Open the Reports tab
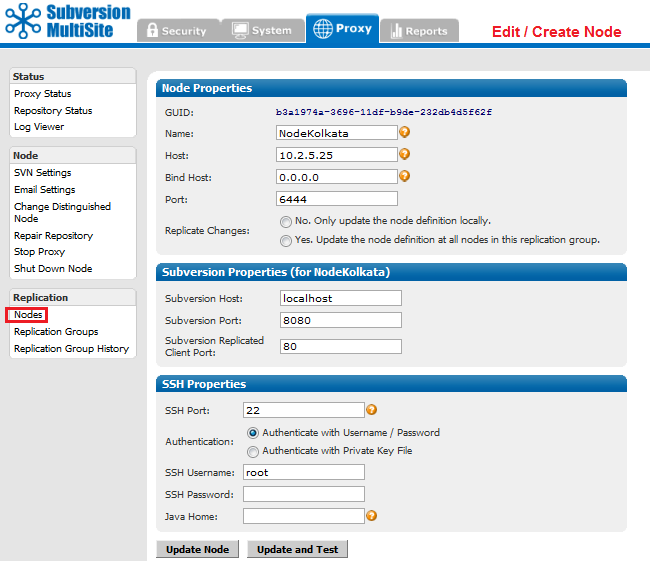The height and width of the screenshot is (561, 650). (x=419, y=30)
